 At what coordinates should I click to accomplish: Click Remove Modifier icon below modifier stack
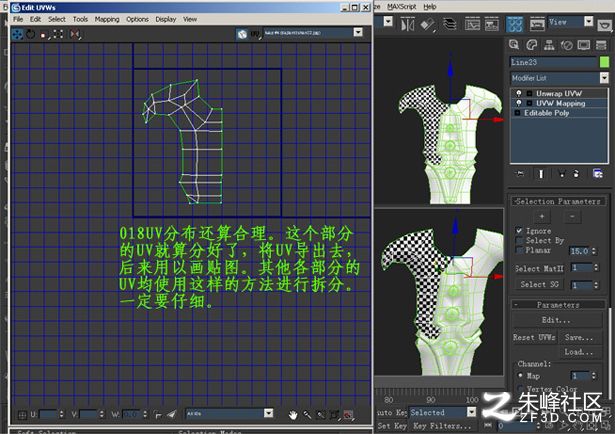point(576,174)
